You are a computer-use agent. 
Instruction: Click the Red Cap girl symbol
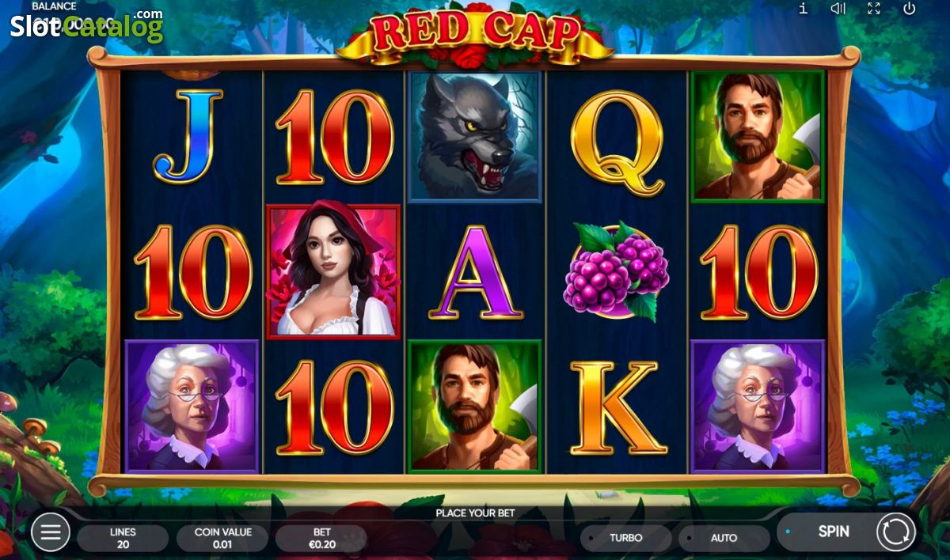pos(333,271)
